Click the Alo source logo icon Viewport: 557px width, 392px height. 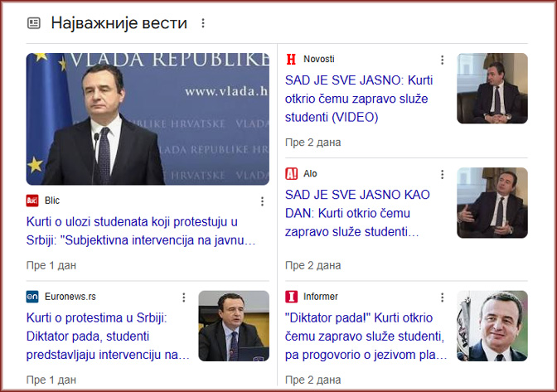[291, 174]
